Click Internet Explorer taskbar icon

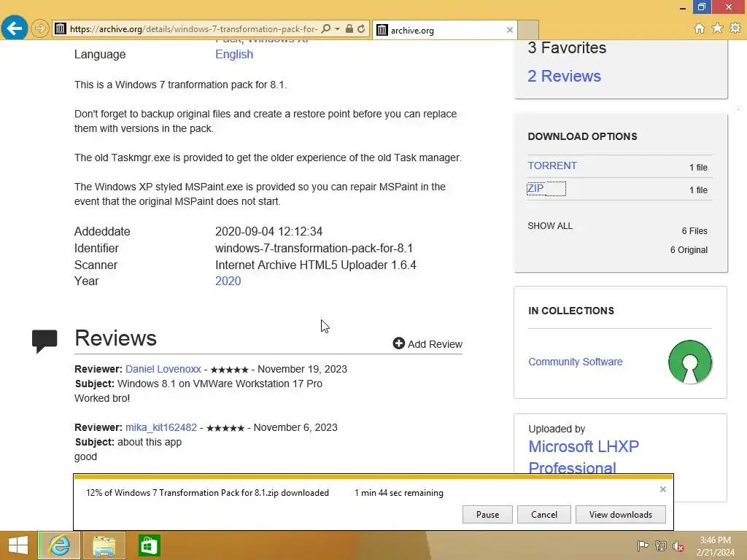click(58, 545)
